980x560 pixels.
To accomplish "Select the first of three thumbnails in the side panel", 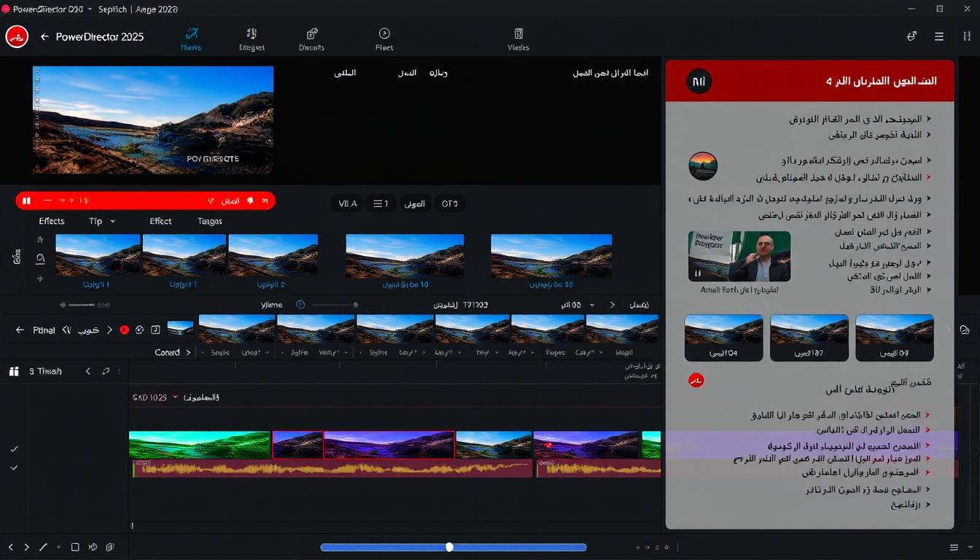I will [x=723, y=338].
